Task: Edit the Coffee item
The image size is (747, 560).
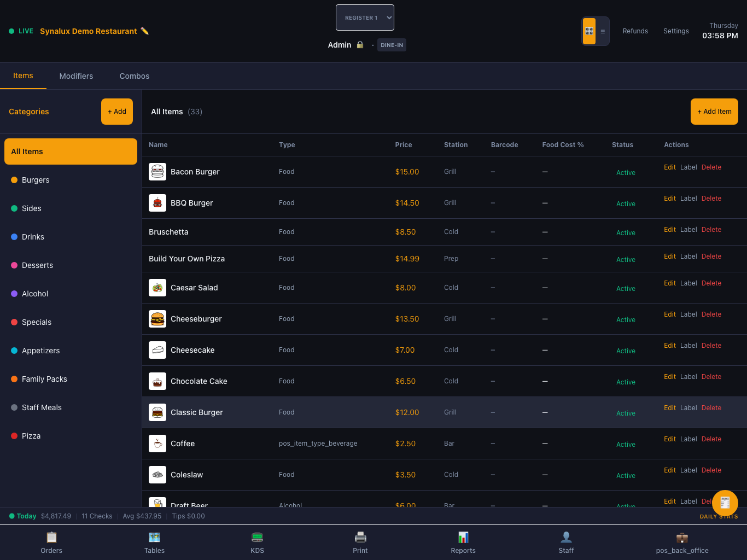Action: point(670,439)
